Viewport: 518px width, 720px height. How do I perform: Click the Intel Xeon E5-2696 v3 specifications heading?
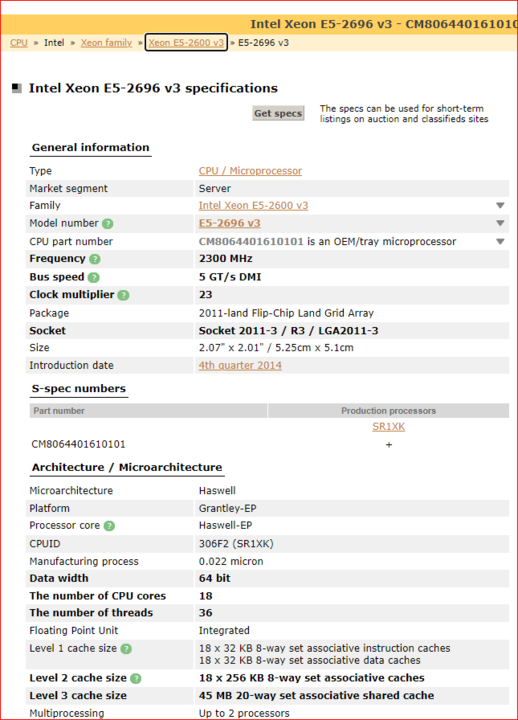[153, 88]
